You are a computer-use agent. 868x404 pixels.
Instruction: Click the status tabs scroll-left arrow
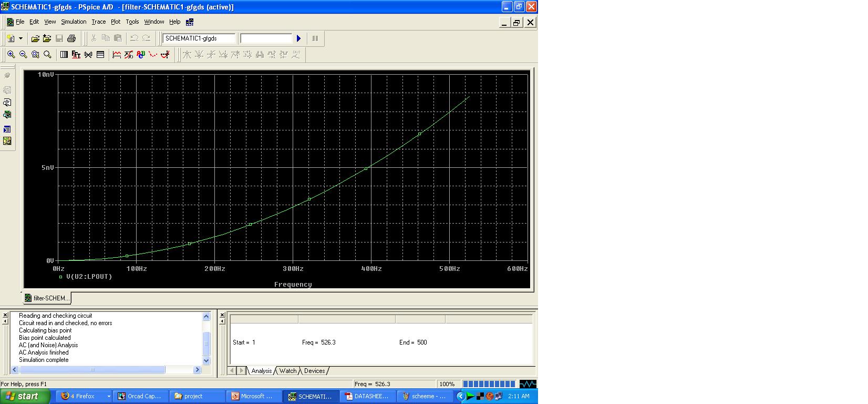point(233,371)
